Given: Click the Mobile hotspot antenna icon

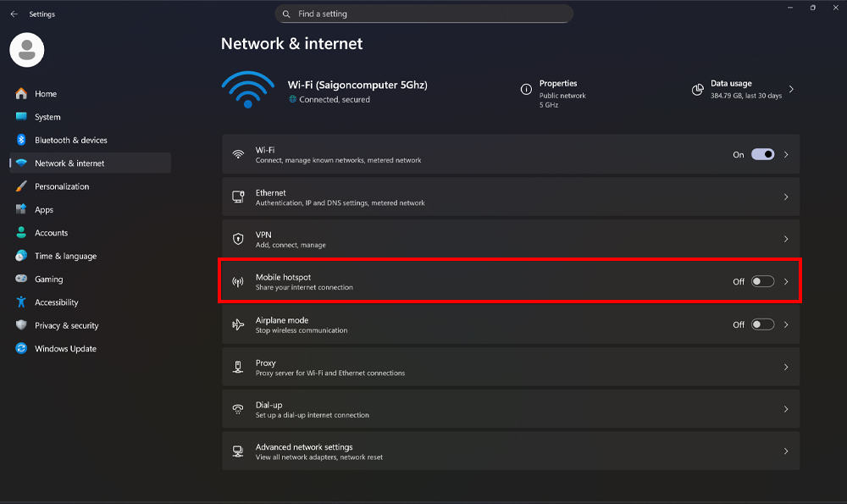Looking at the screenshot, I should [237, 281].
